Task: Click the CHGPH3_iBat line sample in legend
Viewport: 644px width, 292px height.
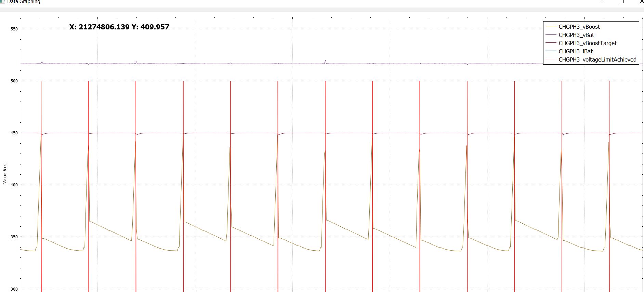Action: (551, 51)
